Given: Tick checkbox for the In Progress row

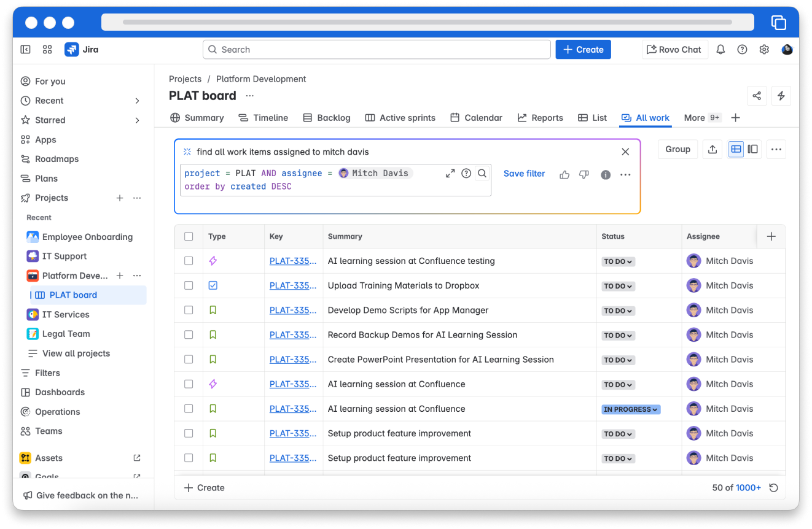Looking at the screenshot, I should point(189,408).
